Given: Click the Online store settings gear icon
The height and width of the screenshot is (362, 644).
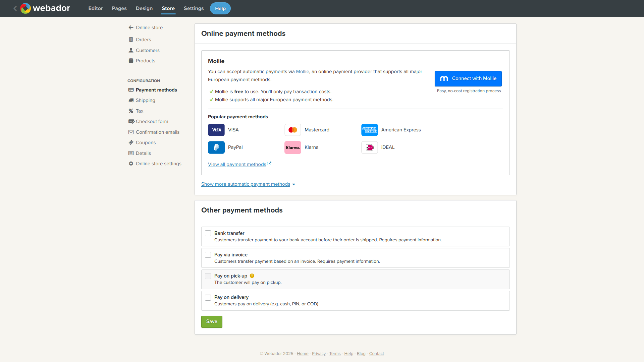Looking at the screenshot, I should pos(131,164).
